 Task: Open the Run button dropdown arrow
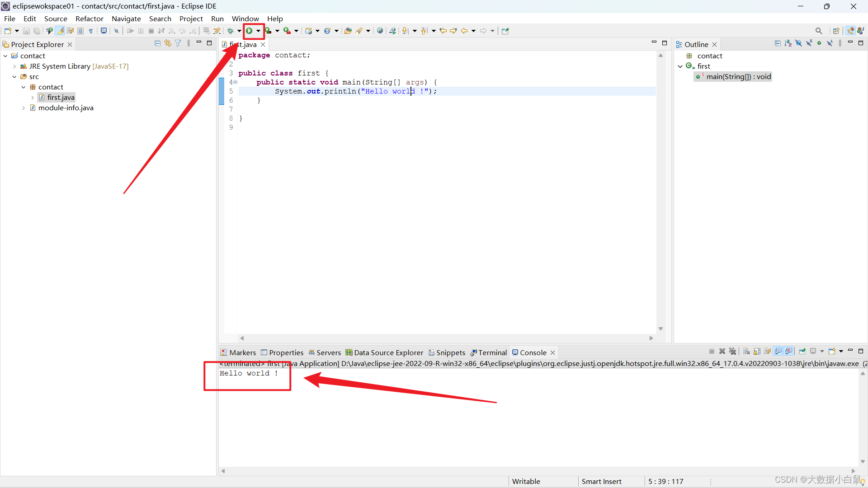(x=258, y=31)
